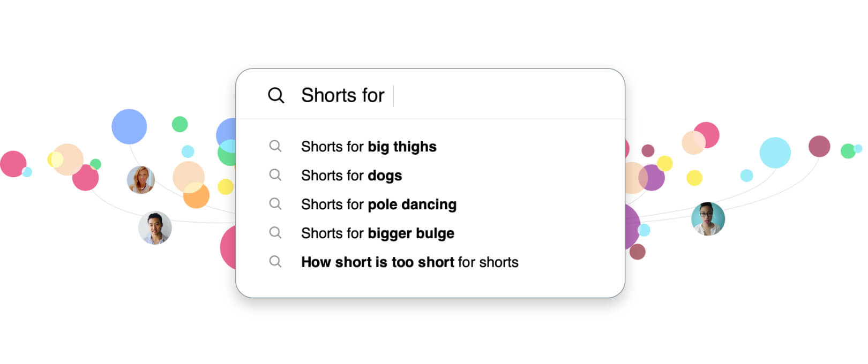
Task: Click the orange circle left of the search box
Action: coord(196,196)
